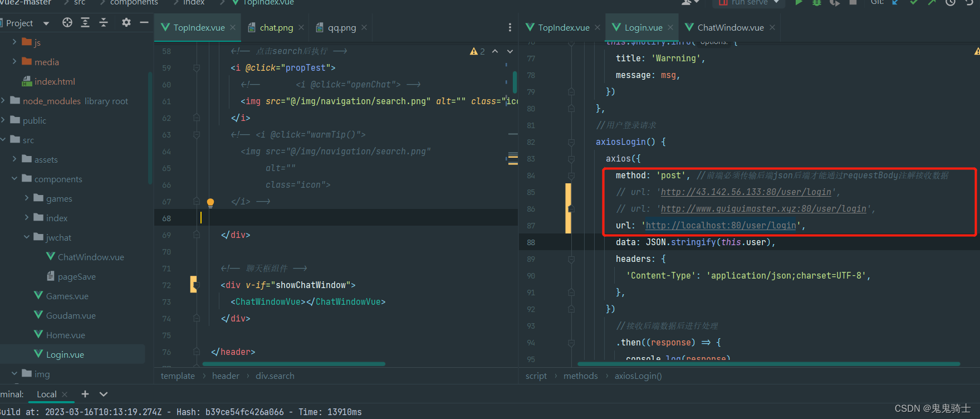Update project with blue Git arrow icon

pyautogui.click(x=895, y=2)
